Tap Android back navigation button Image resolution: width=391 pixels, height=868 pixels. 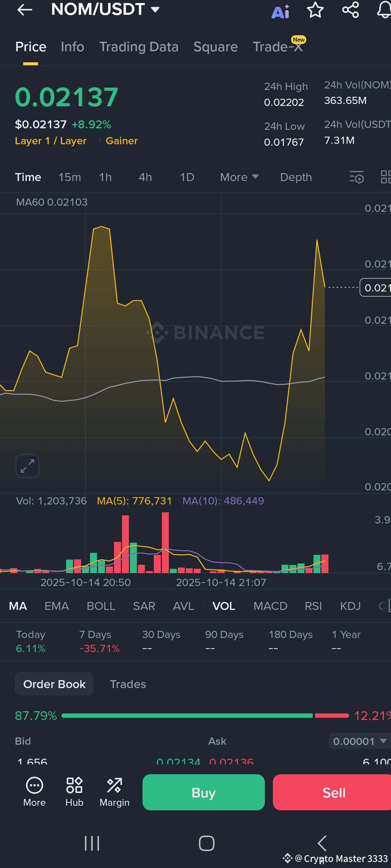322,843
